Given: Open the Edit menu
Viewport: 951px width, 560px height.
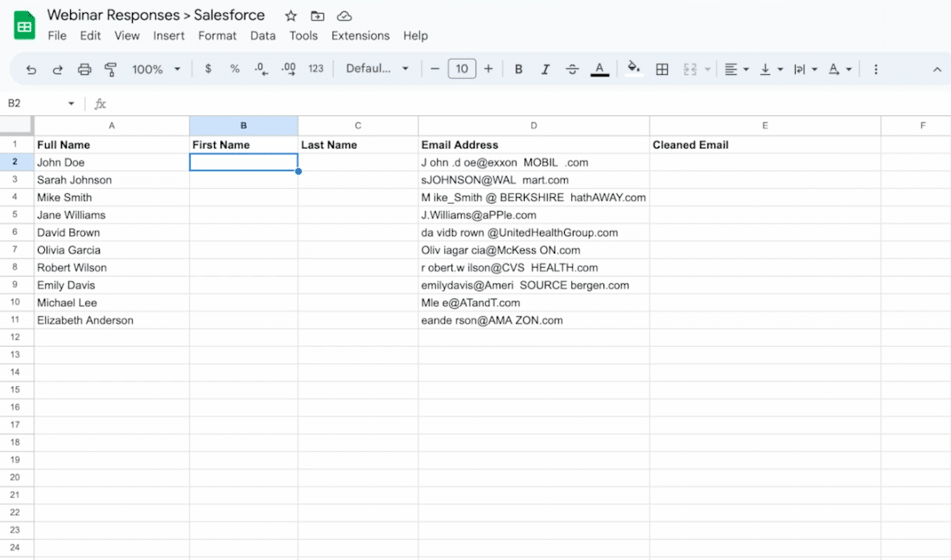Looking at the screenshot, I should (x=90, y=35).
